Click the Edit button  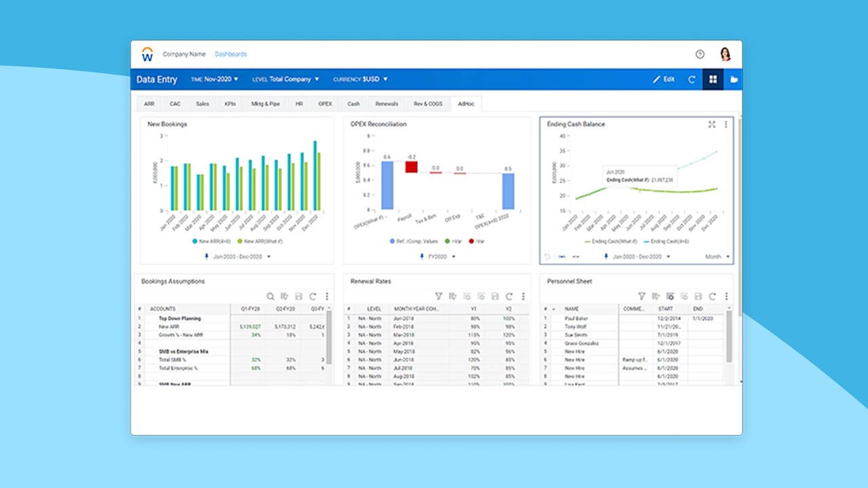point(663,79)
